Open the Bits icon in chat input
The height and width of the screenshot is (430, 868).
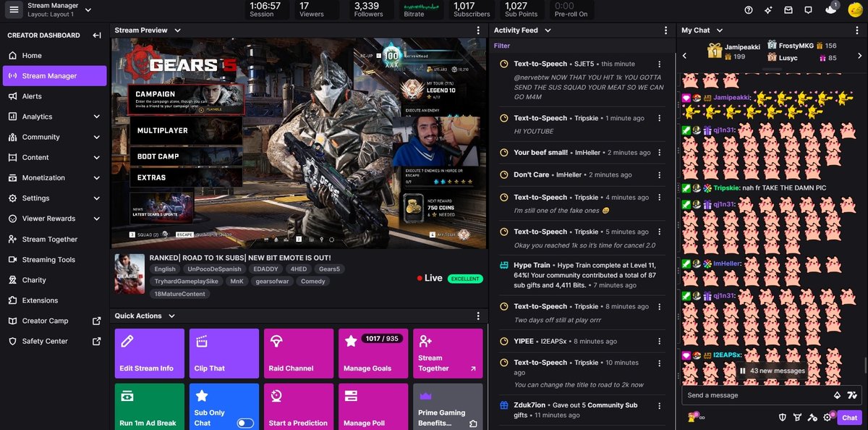click(838, 395)
